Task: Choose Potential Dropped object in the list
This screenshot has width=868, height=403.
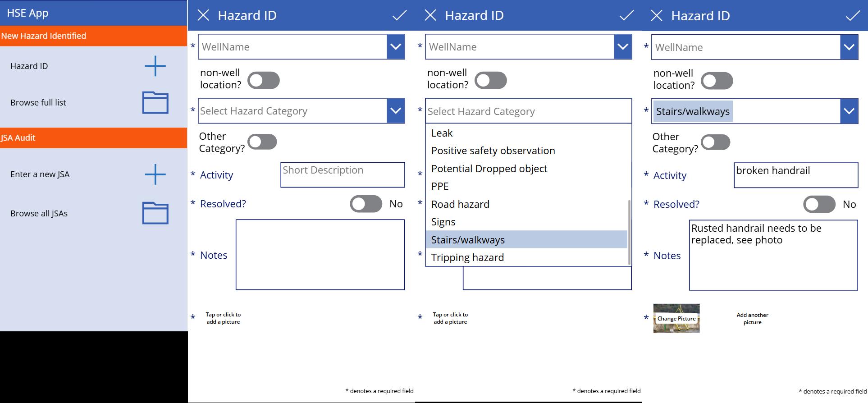Action: point(489,169)
